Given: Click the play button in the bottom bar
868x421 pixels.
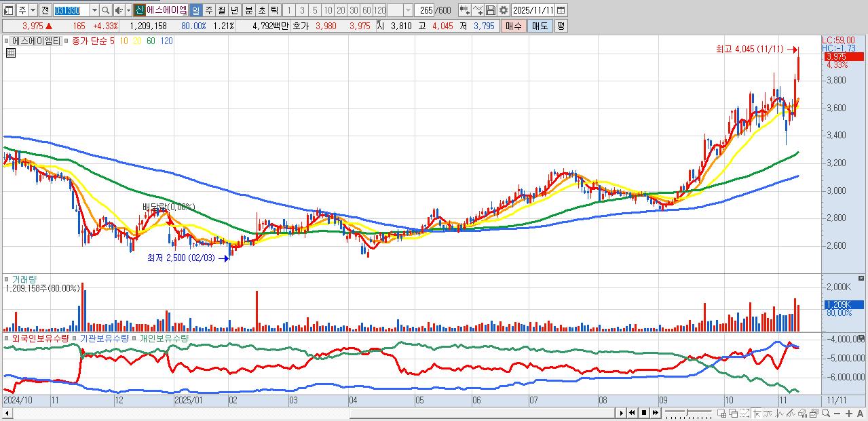Looking at the screenshot, I should [x=622, y=413].
